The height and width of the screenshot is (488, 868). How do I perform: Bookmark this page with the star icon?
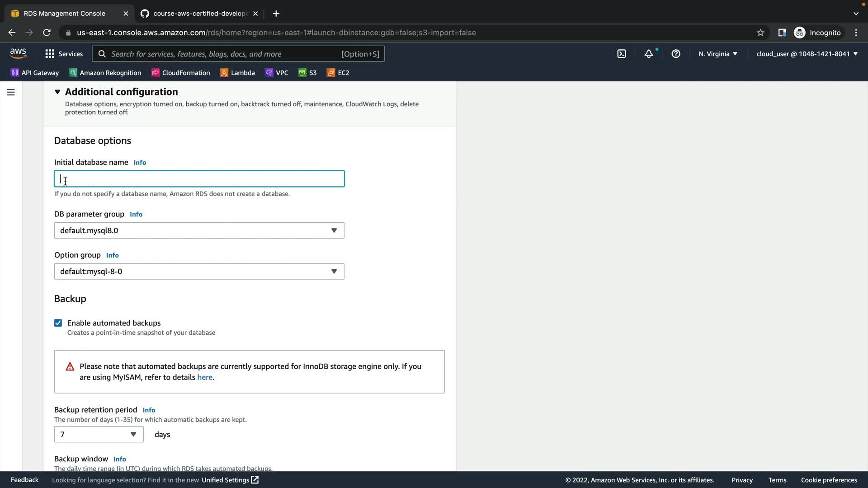tap(760, 33)
